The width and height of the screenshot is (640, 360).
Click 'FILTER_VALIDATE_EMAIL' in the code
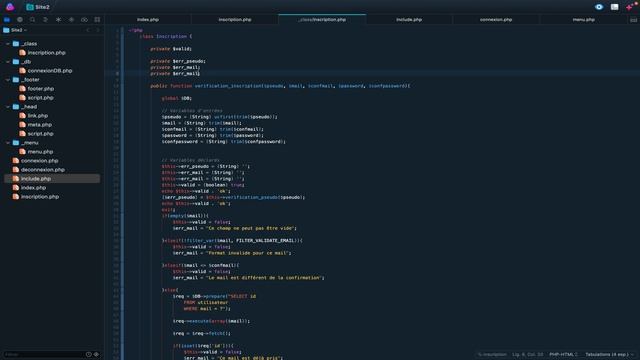(265, 240)
